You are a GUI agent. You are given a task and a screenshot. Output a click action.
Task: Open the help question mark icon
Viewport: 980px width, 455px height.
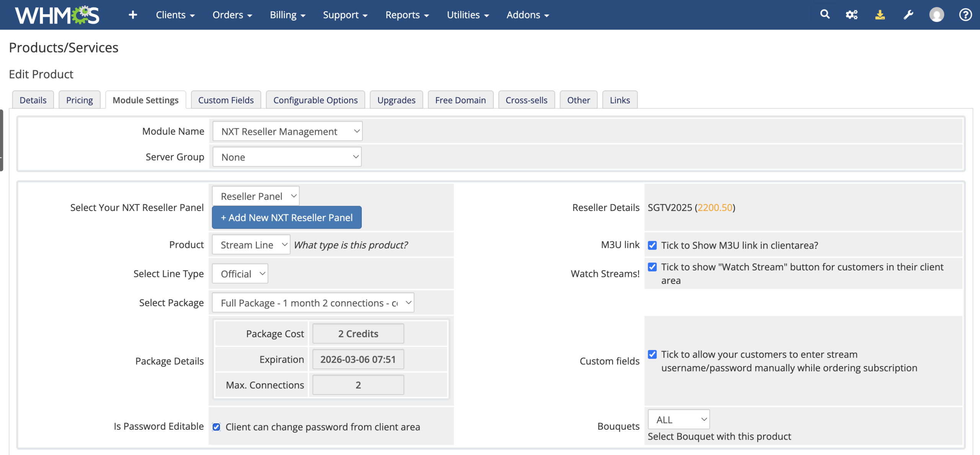965,15
